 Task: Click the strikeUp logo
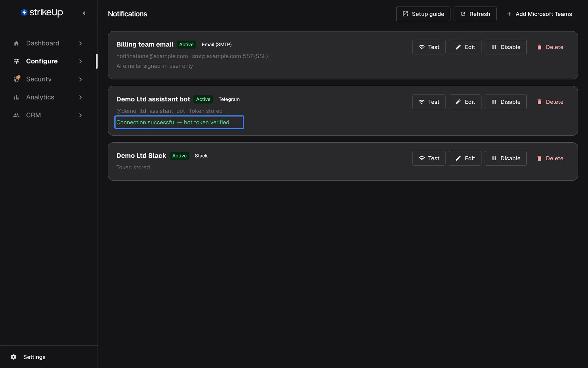(42, 13)
